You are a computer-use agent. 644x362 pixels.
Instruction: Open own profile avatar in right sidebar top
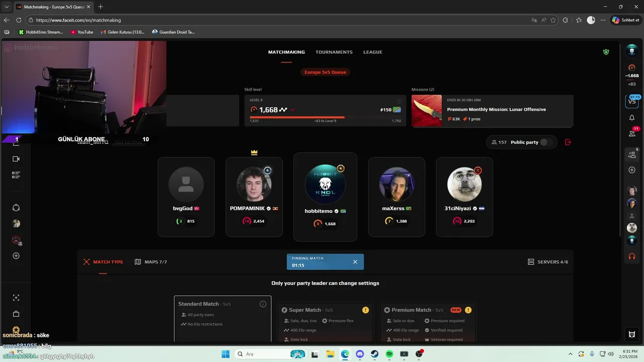click(632, 51)
